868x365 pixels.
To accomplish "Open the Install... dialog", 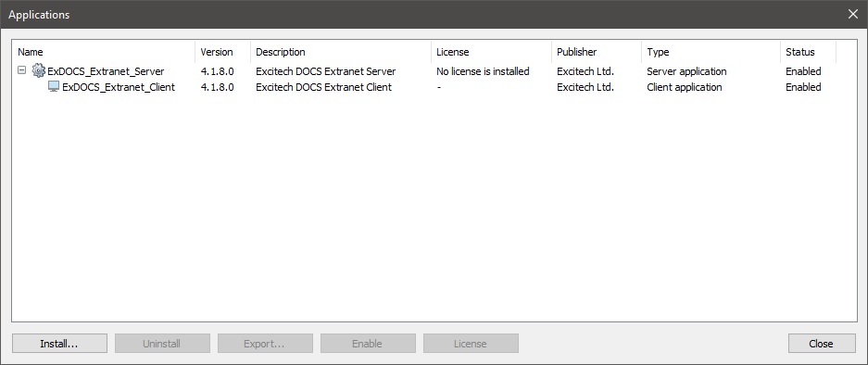I will point(59,344).
